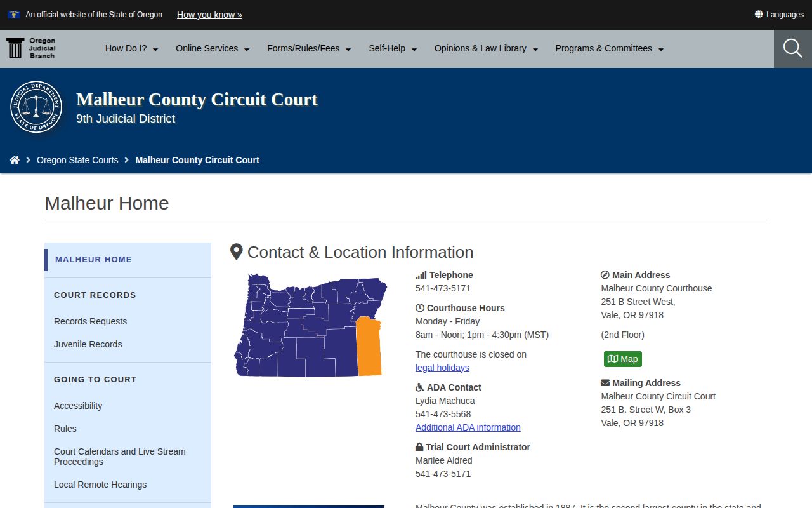Click the Oregon Judicial Branch logo
This screenshot has width=812, height=508.
[31, 48]
